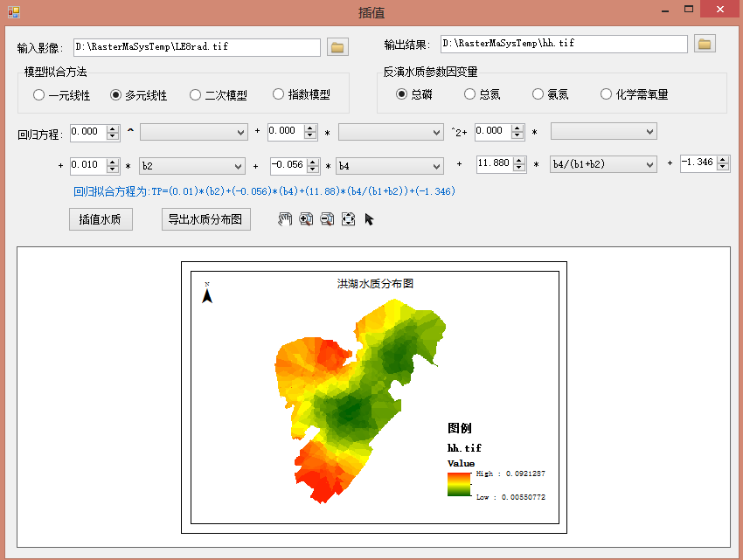743x560 pixels.
Task: Expand the b4 band dropdown
Action: coord(390,166)
